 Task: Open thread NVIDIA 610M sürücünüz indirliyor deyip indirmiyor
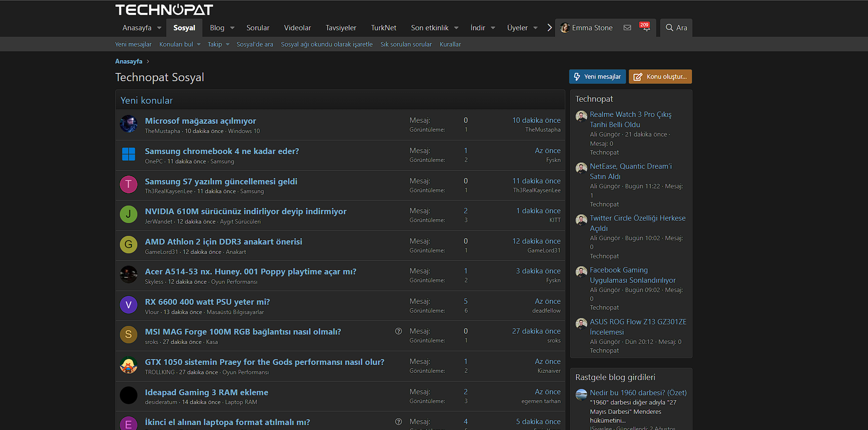click(246, 211)
